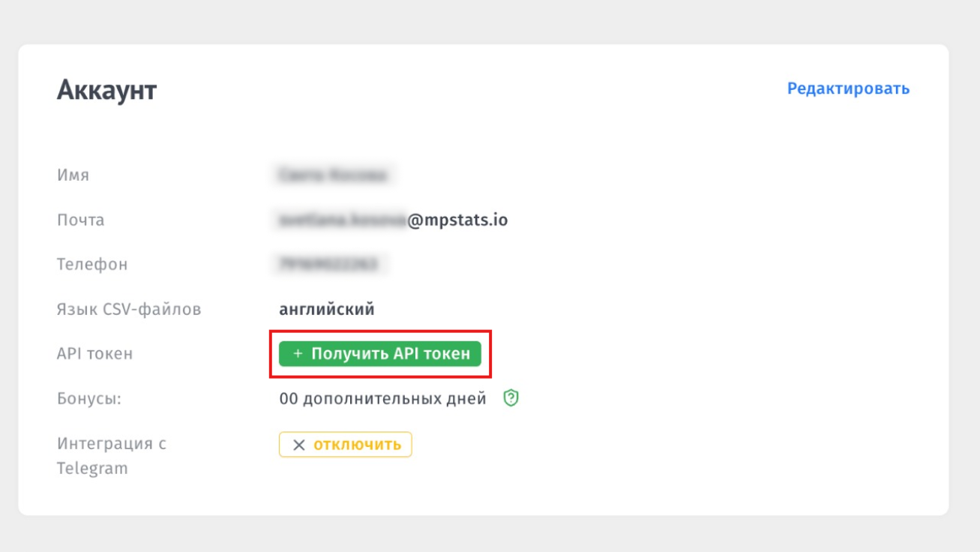The width and height of the screenshot is (980, 552).
Task: Click the Получить API токен button
Action: pyautogui.click(x=379, y=354)
